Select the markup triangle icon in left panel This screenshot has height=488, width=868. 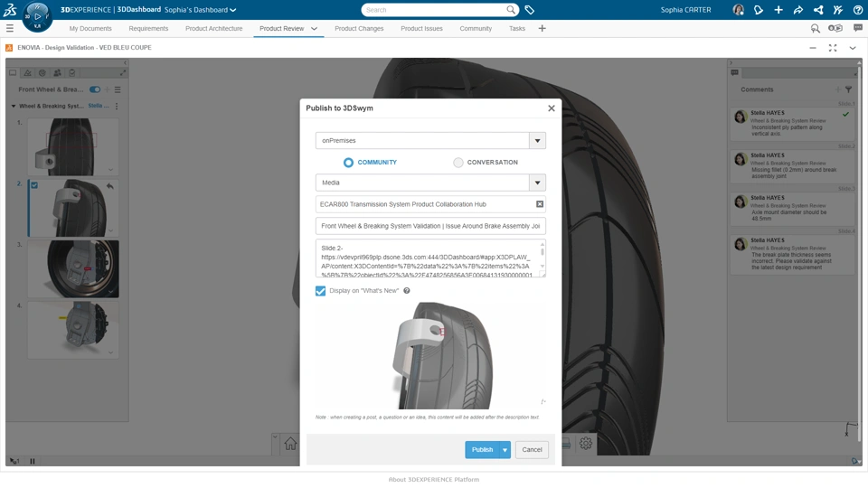(28, 72)
